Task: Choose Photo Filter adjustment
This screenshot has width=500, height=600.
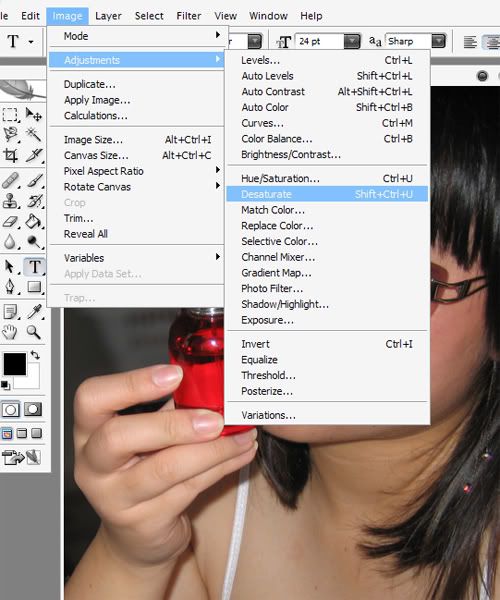Action: (x=327, y=289)
